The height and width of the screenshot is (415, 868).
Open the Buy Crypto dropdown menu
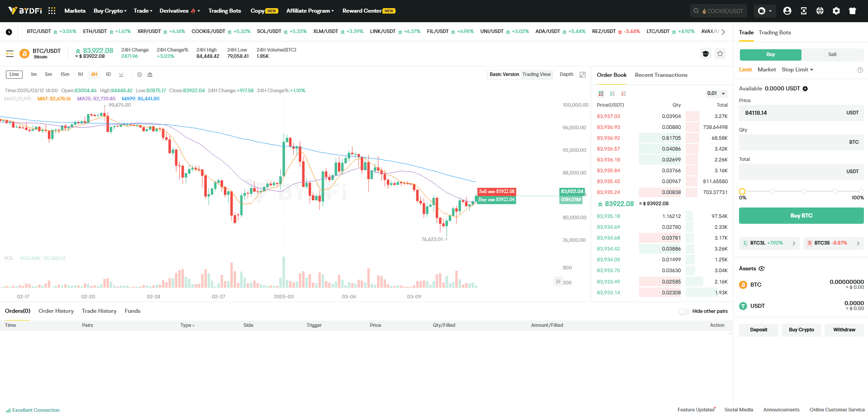(110, 11)
